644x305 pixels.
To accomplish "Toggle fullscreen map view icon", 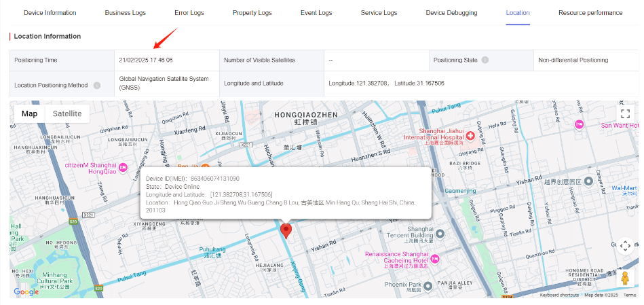I will point(625,114).
